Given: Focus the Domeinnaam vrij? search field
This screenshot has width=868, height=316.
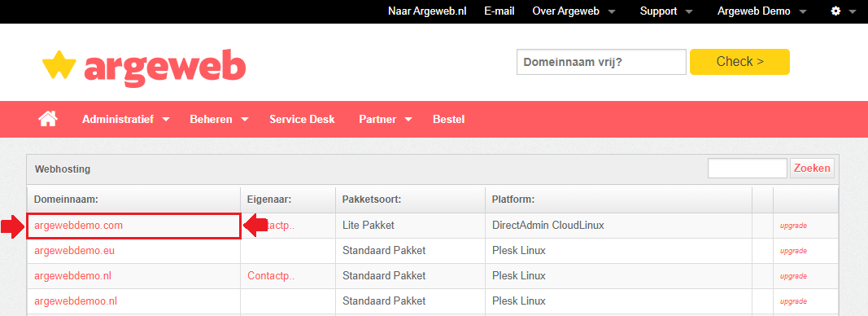Looking at the screenshot, I should coord(601,62).
